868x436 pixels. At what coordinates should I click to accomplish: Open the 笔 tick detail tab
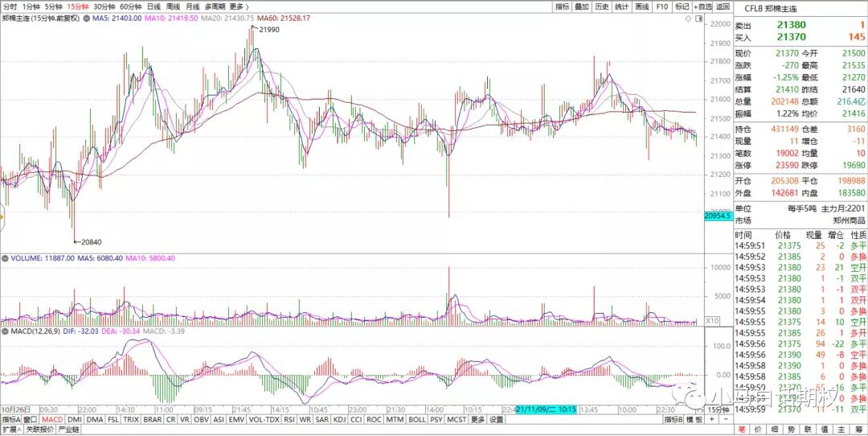741,430
